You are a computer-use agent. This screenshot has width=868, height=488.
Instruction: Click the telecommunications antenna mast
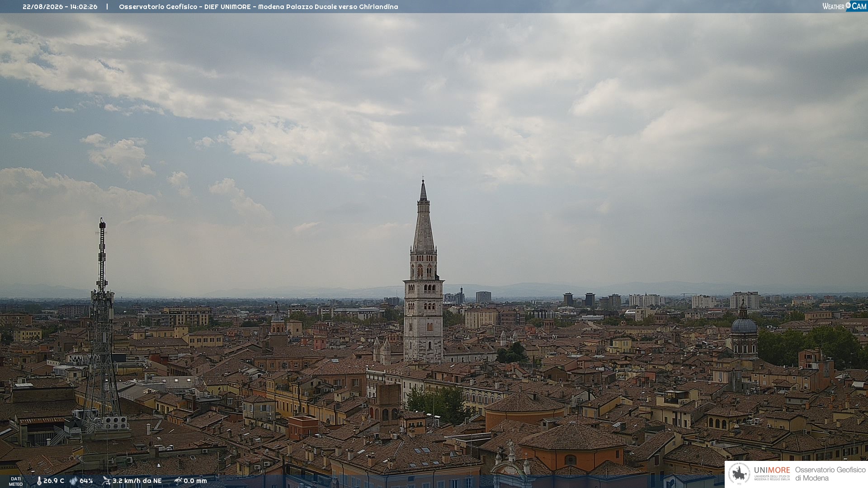point(102,325)
